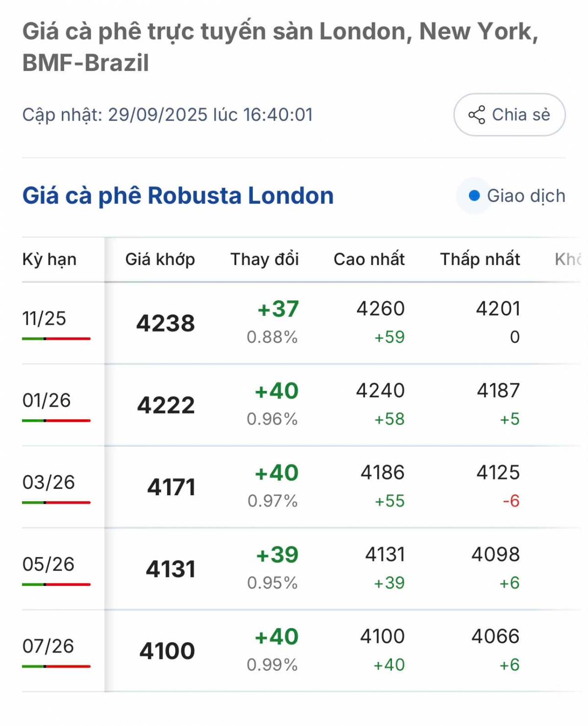Open the 11/25 contract row
Screen dimensions: 588x726
301,323
